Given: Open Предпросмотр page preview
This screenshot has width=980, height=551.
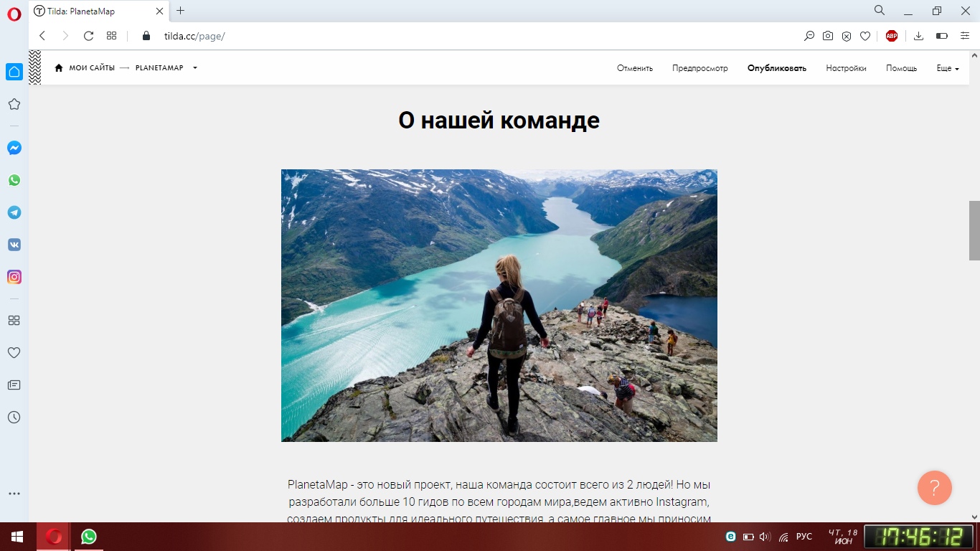Looking at the screenshot, I should 700,68.
